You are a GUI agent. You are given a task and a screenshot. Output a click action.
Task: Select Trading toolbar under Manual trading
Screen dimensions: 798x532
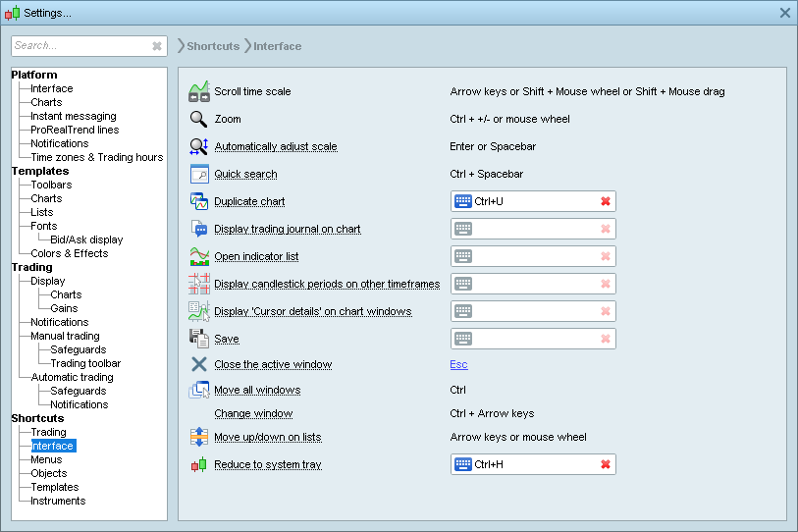[85, 363]
